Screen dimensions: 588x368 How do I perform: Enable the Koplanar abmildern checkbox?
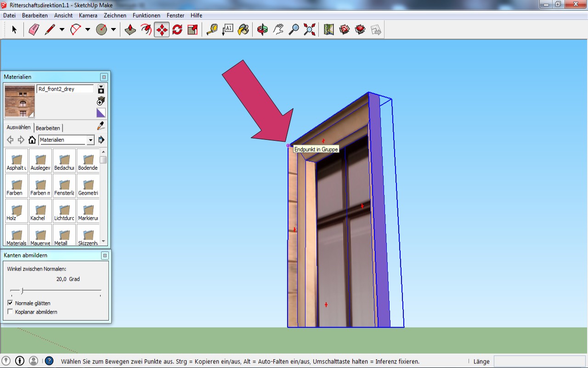[x=11, y=312]
